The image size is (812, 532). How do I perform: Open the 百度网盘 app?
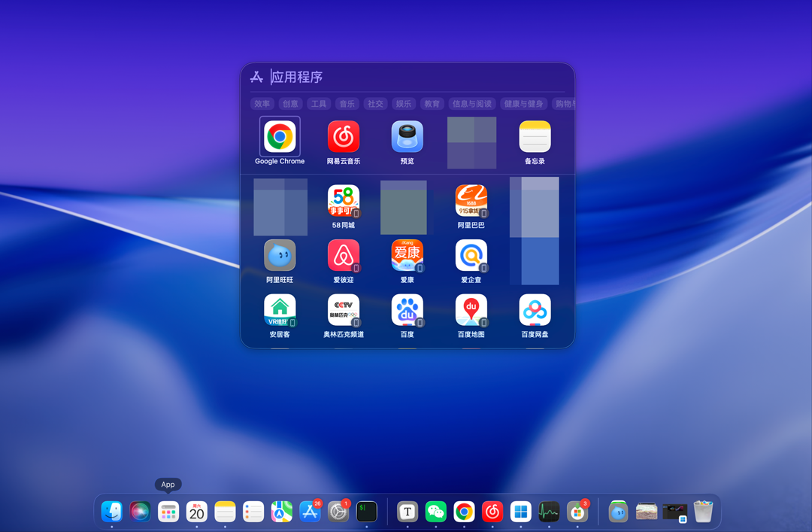tap(535, 310)
